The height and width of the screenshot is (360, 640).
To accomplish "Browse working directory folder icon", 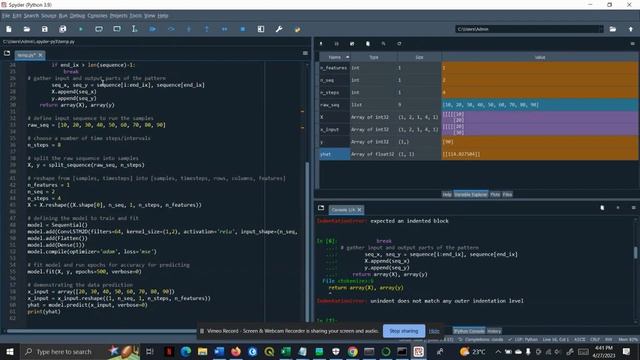I will tap(613, 29).
